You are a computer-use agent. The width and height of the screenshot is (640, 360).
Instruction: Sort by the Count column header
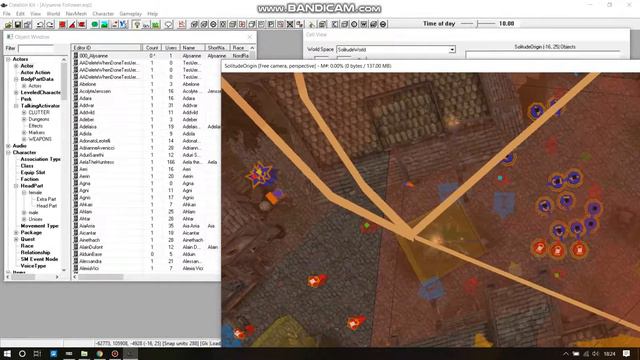pyautogui.click(x=152, y=48)
